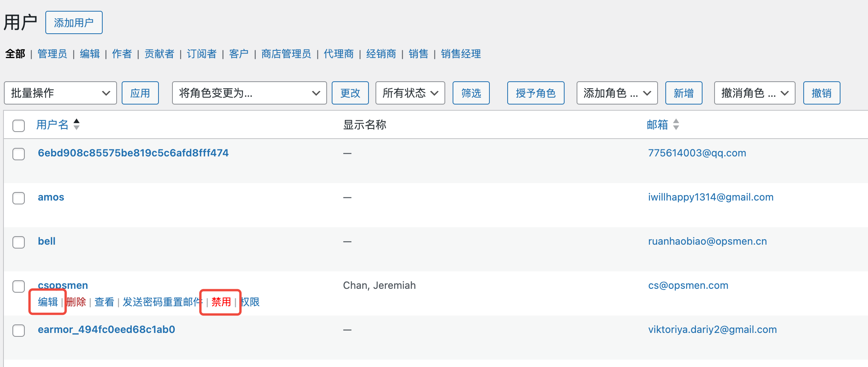Click 编辑 link under csopsmen
Viewport: 868px width, 367px height.
[x=48, y=302]
